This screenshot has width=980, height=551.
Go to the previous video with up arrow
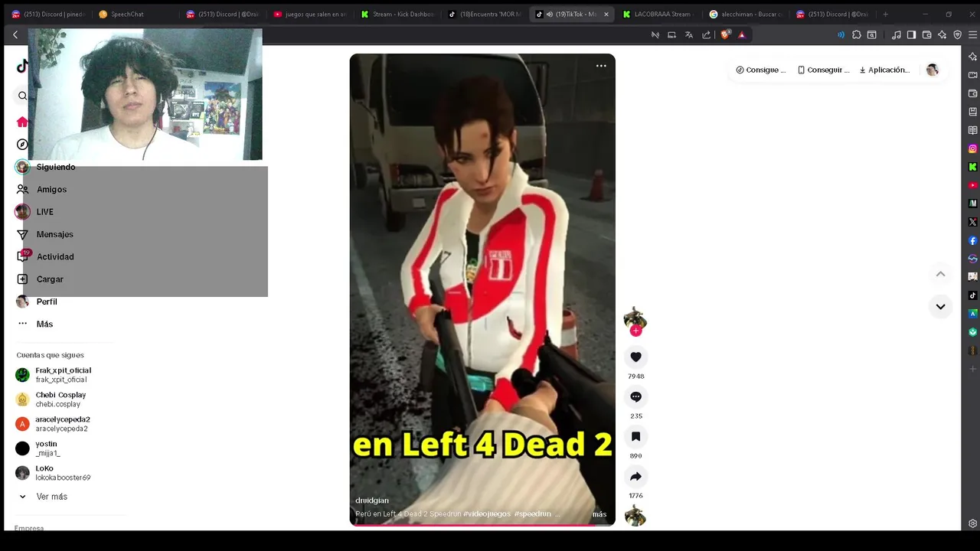[940, 274]
